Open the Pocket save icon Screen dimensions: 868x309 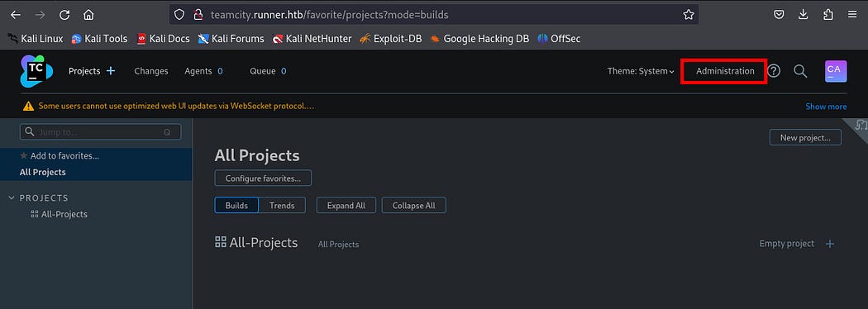[779, 15]
